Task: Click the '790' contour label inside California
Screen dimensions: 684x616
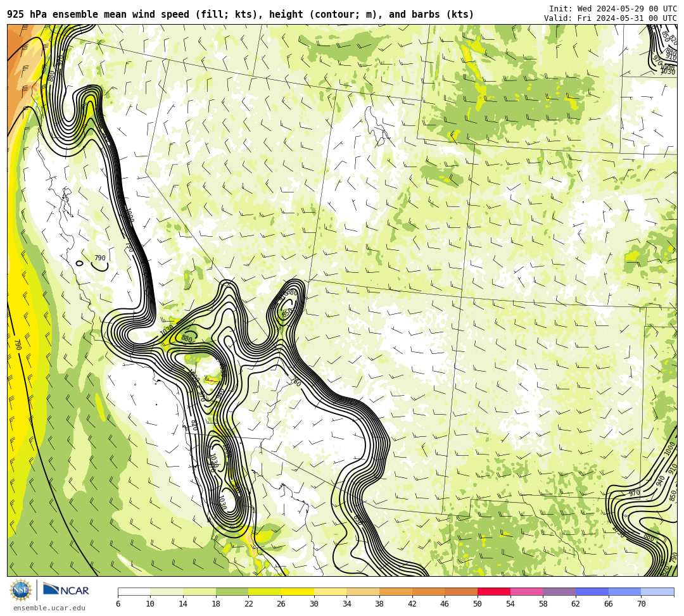Action: coord(100,258)
